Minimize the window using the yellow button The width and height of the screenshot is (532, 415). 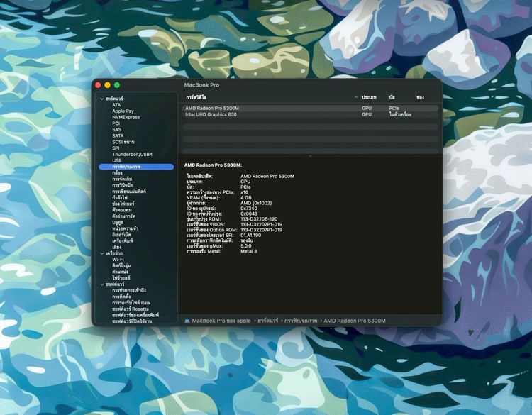click(108, 85)
